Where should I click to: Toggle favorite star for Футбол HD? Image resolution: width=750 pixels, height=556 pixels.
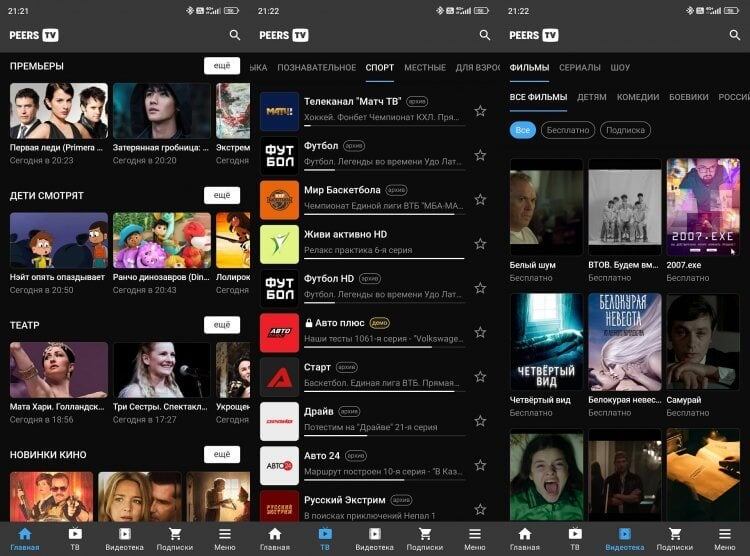click(x=480, y=288)
